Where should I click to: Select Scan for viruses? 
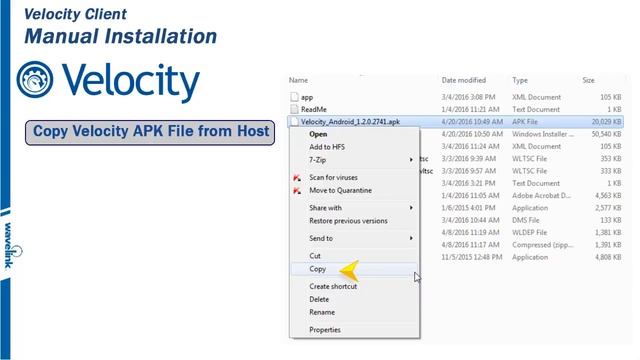click(x=333, y=178)
